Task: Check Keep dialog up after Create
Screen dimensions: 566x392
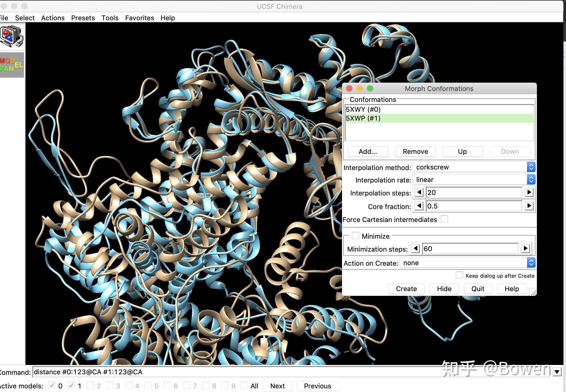Action: 459,275
